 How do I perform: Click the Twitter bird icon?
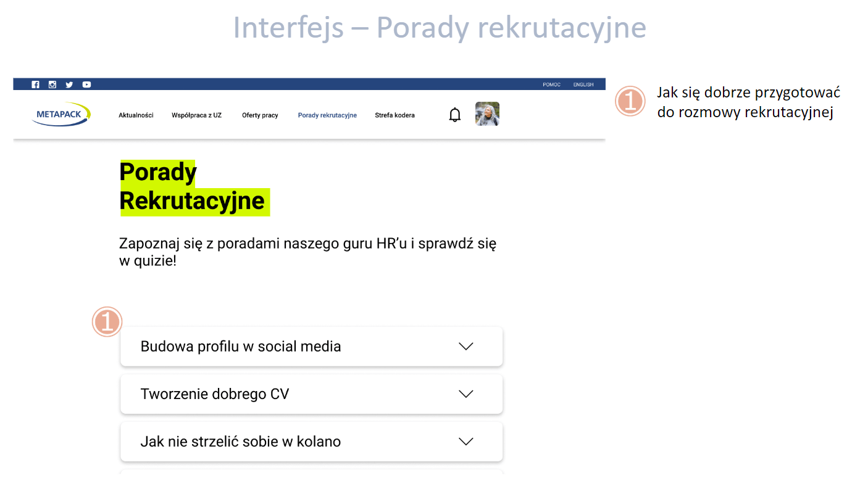(69, 84)
